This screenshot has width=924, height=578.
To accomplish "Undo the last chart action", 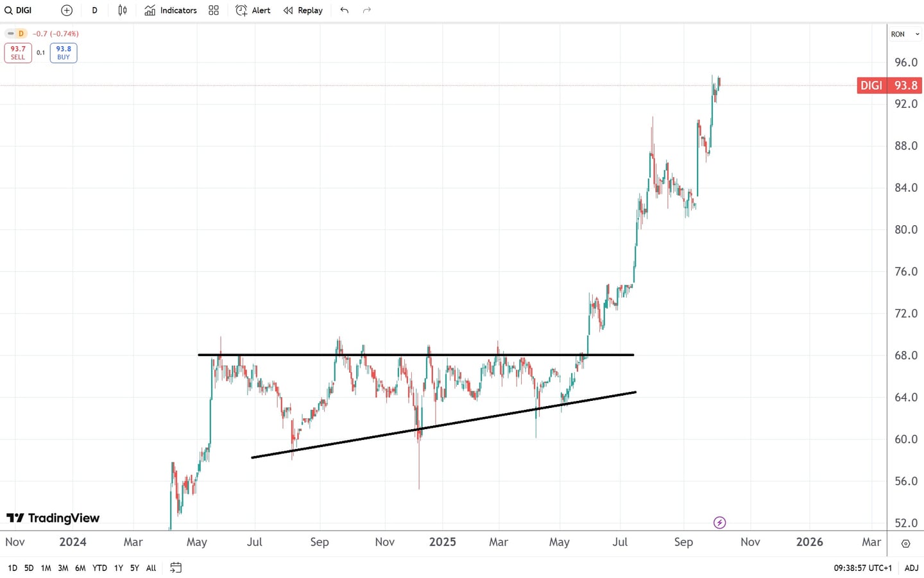I will [x=345, y=10].
